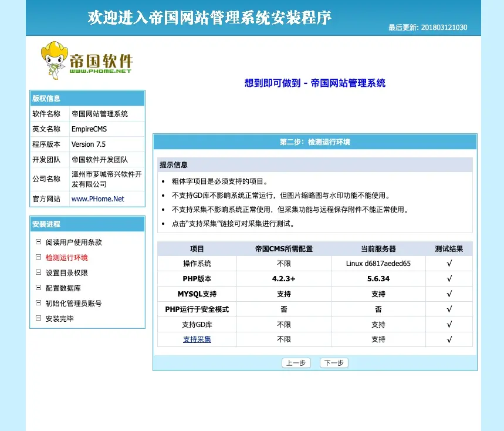This screenshot has height=431, width=504.
Task: Click the minus icon beside 设置目录权限
Action: point(39,272)
